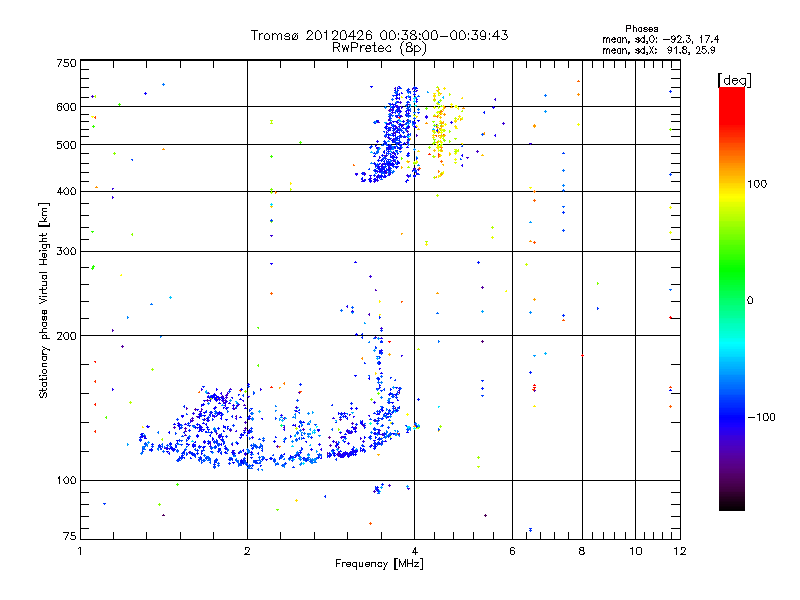Click the colorbar tick label '100'
This screenshot has width=800, height=600.
click(x=757, y=184)
